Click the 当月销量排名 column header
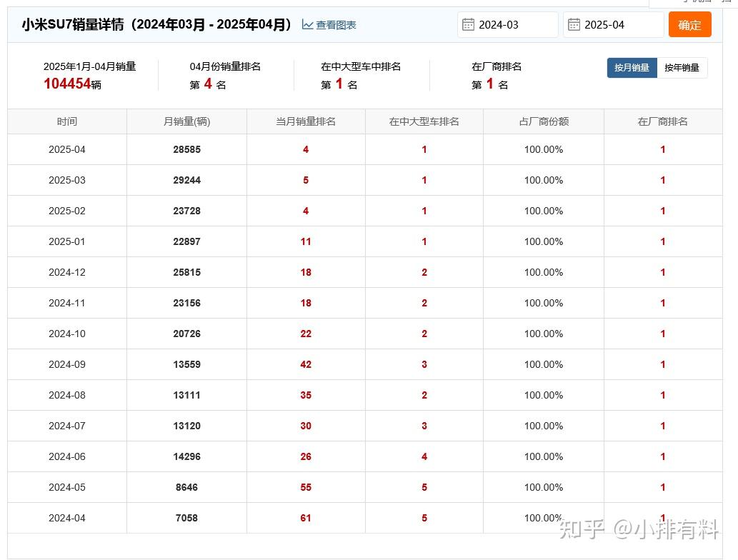The width and height of the screenshot is (738, 560). (x=306, y=121)
